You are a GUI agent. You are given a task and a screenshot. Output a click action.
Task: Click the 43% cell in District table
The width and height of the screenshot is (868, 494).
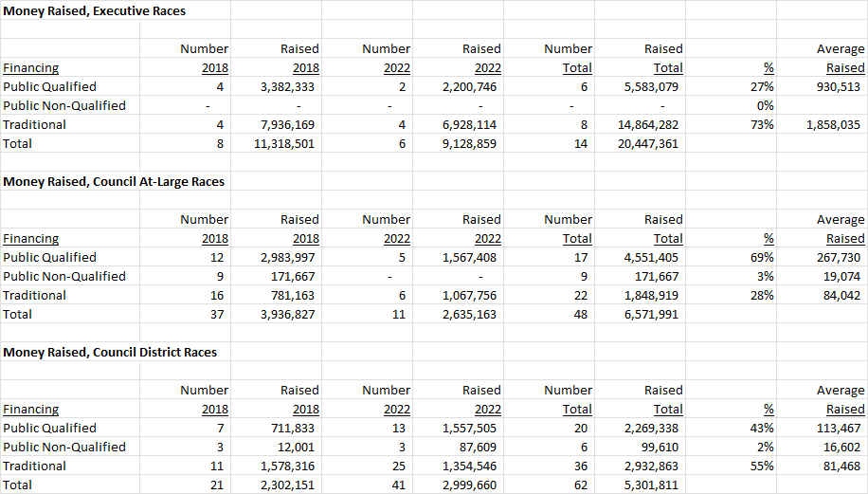pyautogui.click(x=762, y=428)
